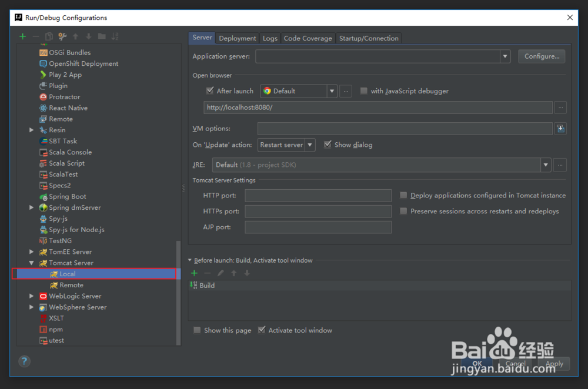Open the Code Coverage tab
The height and width of the screenshot is (389, 588).
pyautogui.click(x=308, y=38)
